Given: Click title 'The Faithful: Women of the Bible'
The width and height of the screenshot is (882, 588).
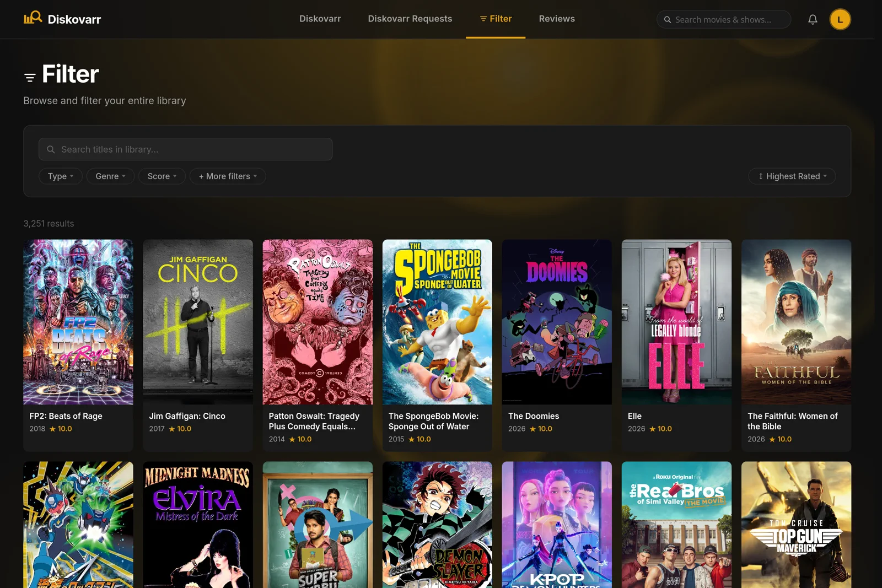Looking at the screenshot, I should (792, 422).
